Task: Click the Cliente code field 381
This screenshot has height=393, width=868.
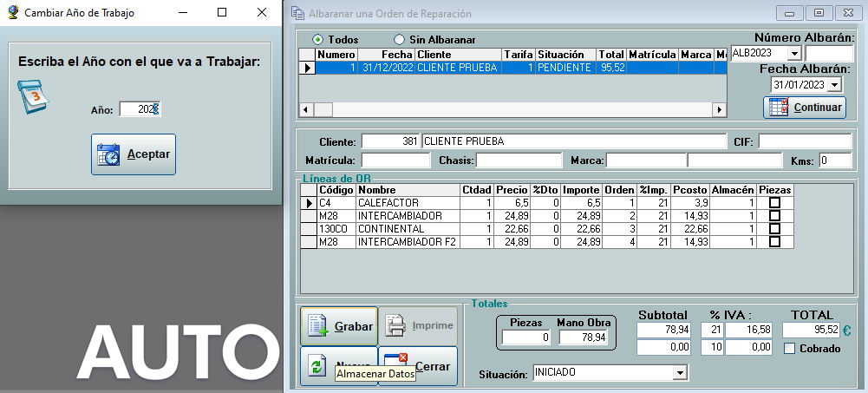Action: click(x=390, y=141)
